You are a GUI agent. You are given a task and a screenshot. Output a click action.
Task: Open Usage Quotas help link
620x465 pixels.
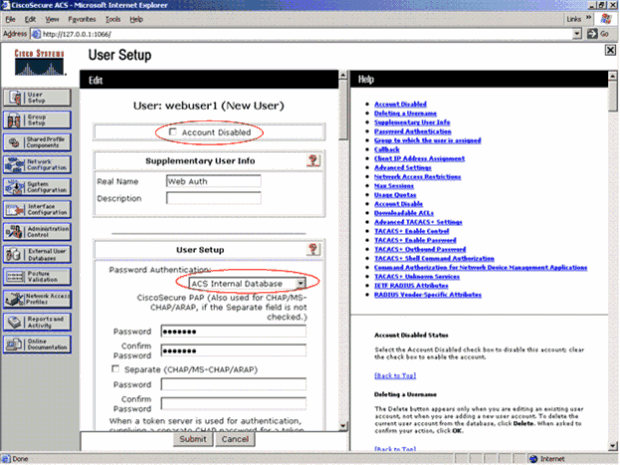pos(395,195)
